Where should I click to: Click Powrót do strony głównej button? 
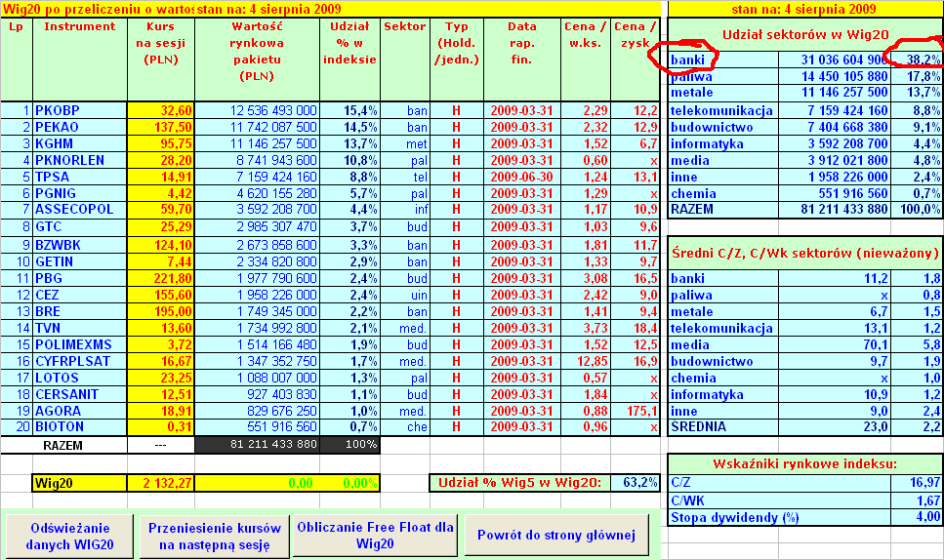[x=556, y=535]
